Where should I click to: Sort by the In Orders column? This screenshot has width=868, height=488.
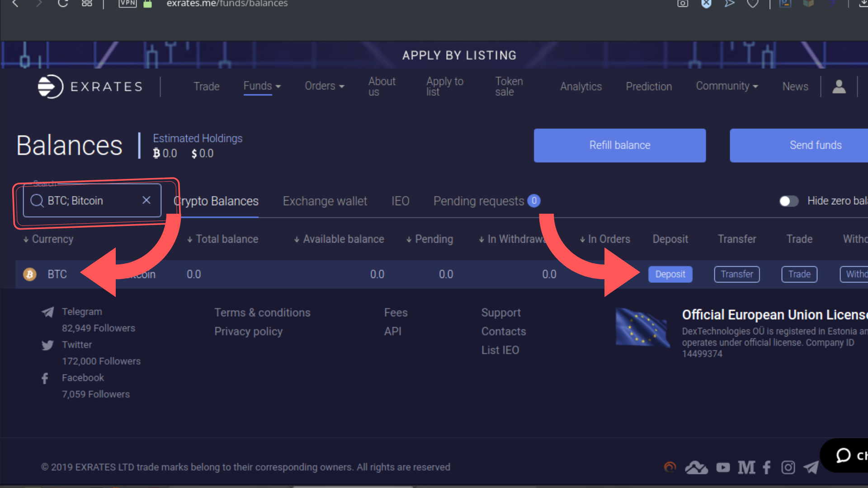pyautogui.click(x=605, y=239)
